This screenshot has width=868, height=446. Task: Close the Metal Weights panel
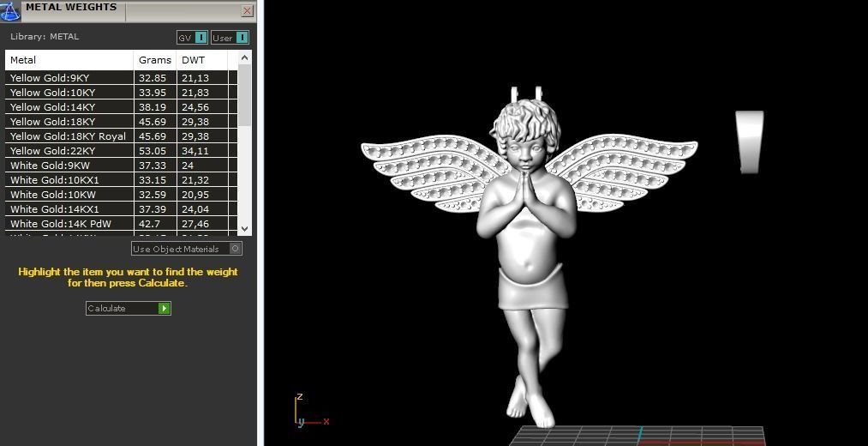tap(248, 10)
